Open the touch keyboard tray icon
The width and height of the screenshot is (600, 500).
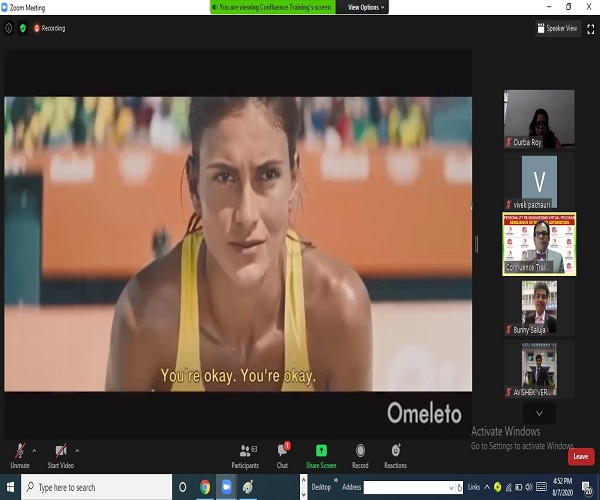(541, 487)
